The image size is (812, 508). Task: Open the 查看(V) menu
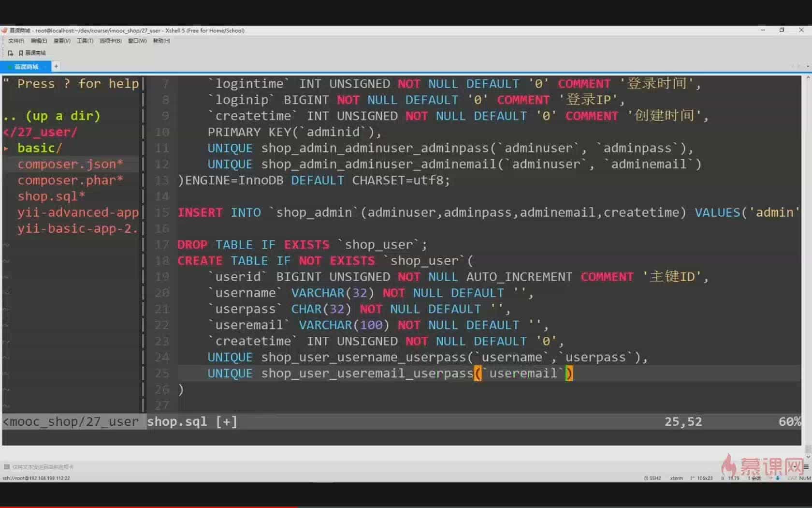tap(62, 41)
